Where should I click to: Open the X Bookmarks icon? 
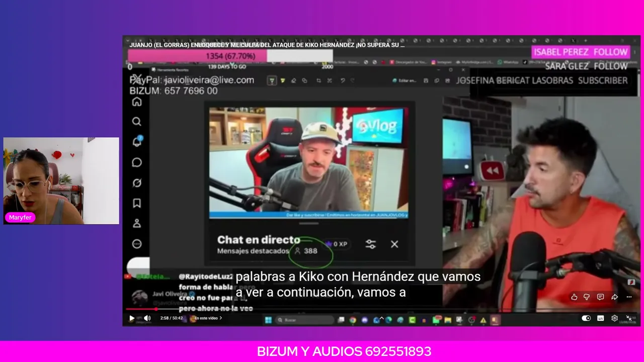(137, 203)
